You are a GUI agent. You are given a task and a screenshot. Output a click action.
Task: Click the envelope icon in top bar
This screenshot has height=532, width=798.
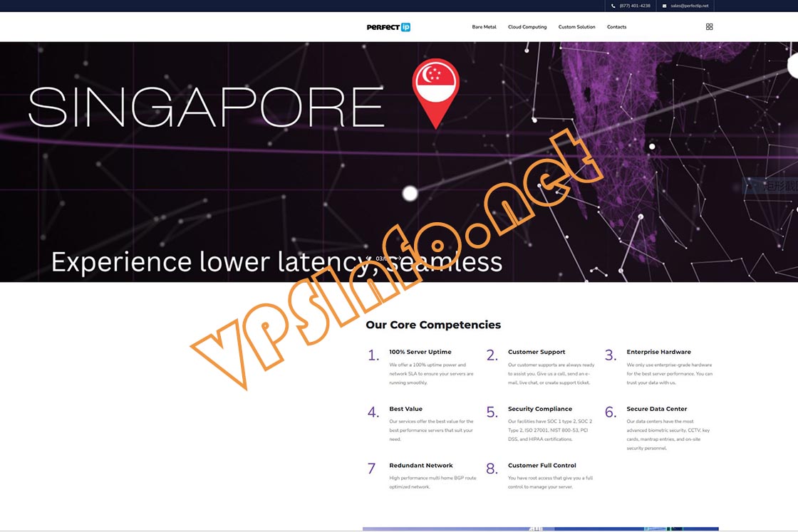[664, 6]
